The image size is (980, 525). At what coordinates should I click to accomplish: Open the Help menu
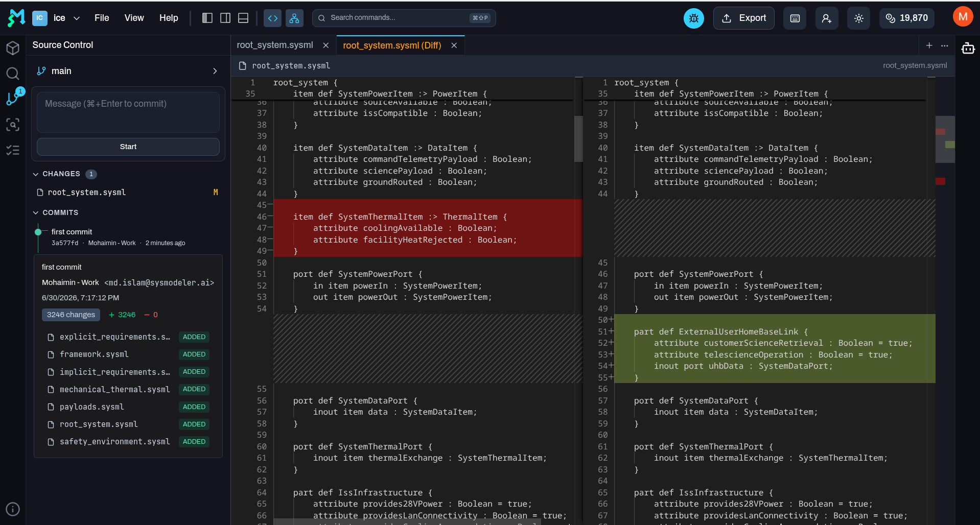[x=169, y=18]
